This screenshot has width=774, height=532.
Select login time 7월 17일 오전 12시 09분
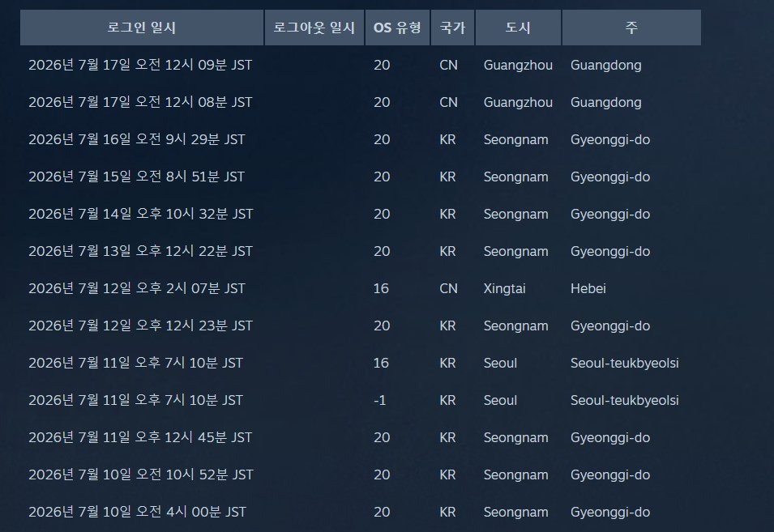pyautogui.click(x=140, y=65)
